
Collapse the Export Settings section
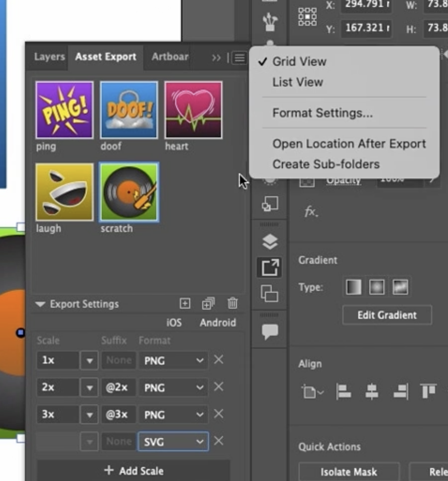tap(40, 304)
